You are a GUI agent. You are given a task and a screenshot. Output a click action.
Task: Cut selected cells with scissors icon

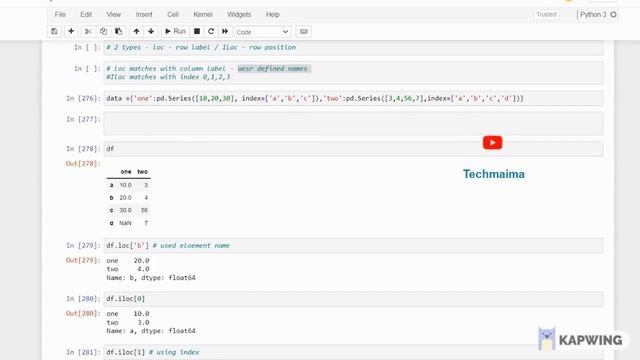tap(88, 31)
